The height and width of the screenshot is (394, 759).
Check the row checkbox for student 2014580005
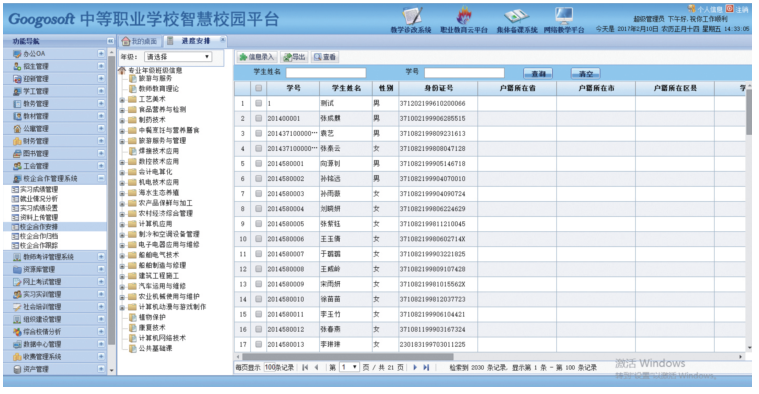[x=258, y=224]
